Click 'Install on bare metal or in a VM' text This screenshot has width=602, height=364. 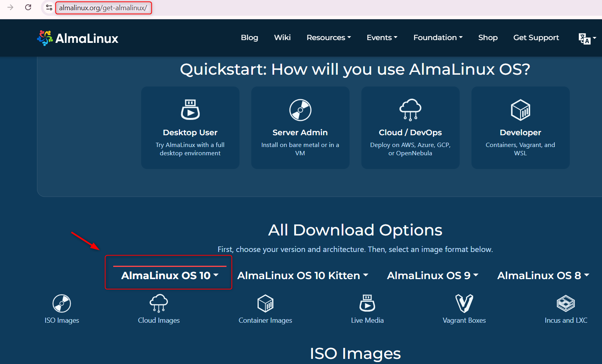[x=300, y=149]
